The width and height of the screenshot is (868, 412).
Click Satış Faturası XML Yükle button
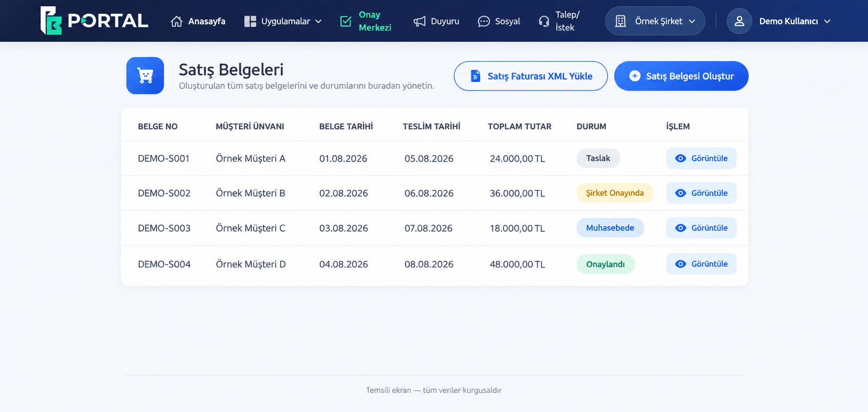coord(531,76)
